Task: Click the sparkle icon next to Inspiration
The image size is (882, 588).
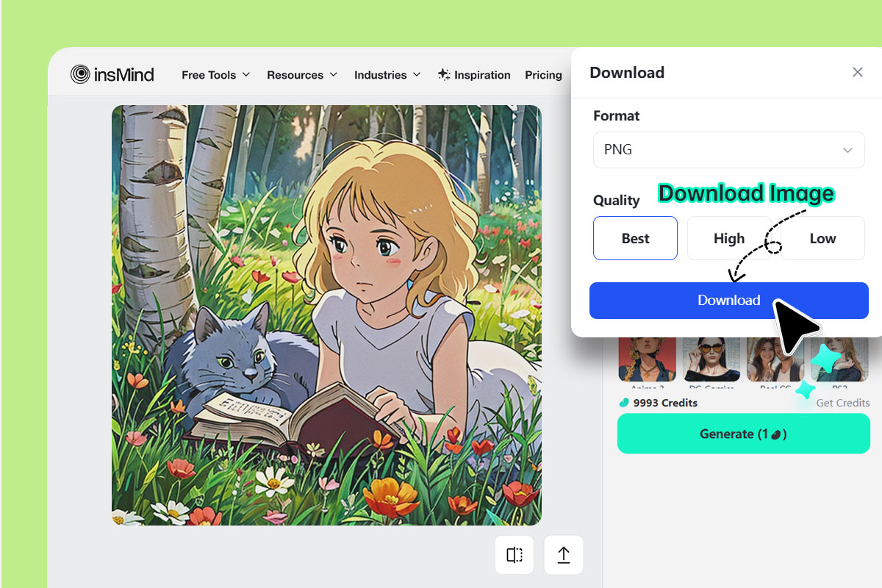Action: [x=442, y=74]
